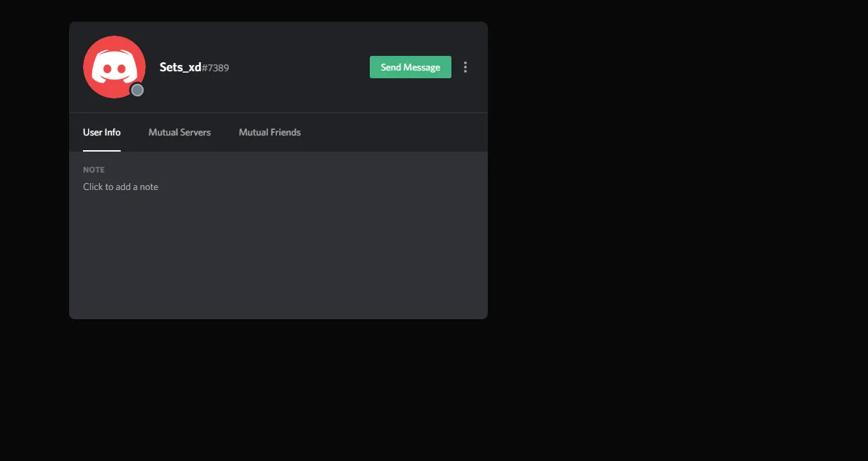Click the dark backdrop below the profile card
868x461 pixels.
[x=279, y=391]
